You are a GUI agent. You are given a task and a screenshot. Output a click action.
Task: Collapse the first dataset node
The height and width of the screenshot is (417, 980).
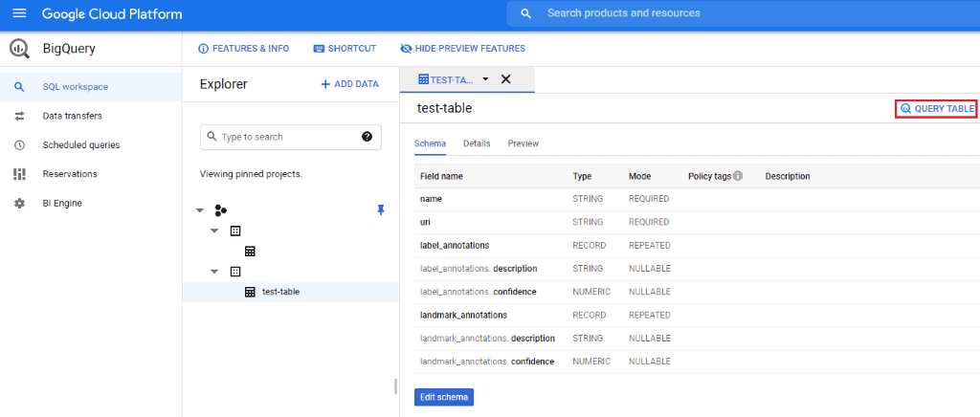pos(214,230)
